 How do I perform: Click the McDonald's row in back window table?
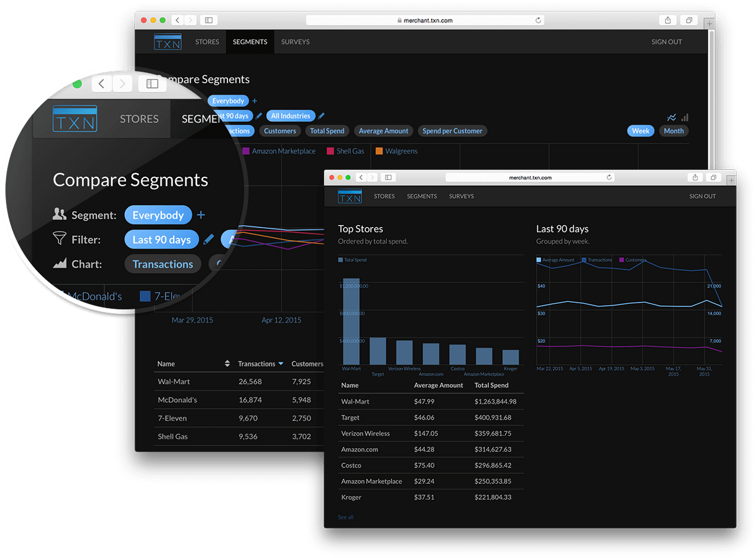(x=239, y=400)
